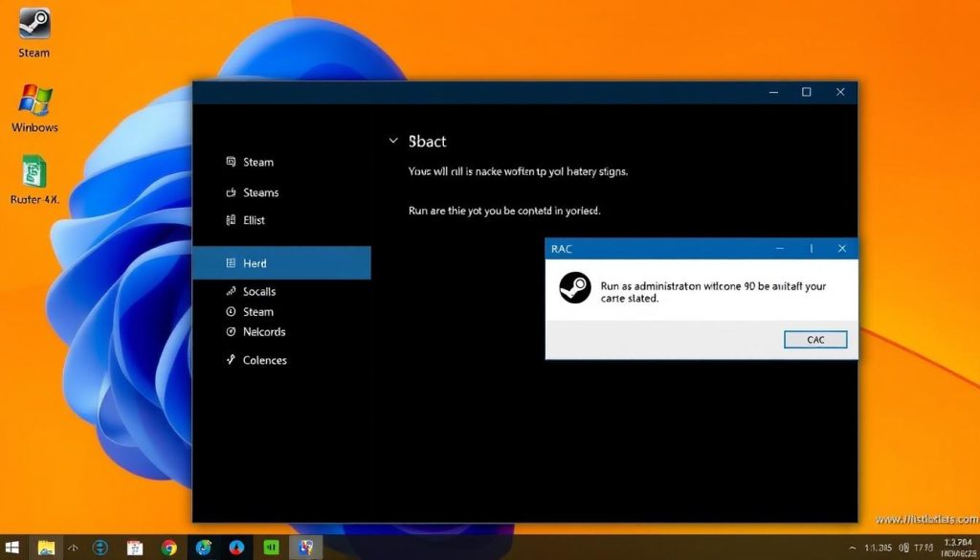Select the highlighted Herd sidebar item
The width and height of the screenshot is (980, 560).
[281, 263]
